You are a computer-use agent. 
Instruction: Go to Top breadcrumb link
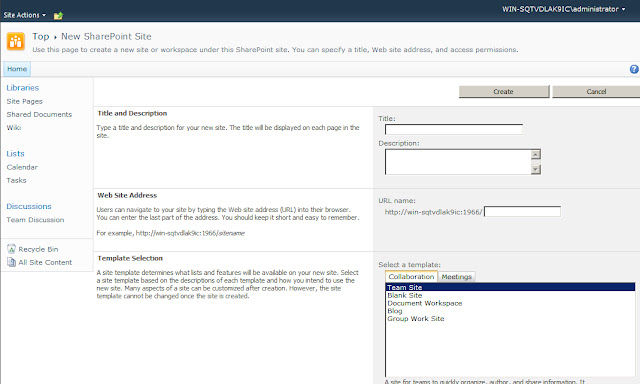tap(41, 36)
